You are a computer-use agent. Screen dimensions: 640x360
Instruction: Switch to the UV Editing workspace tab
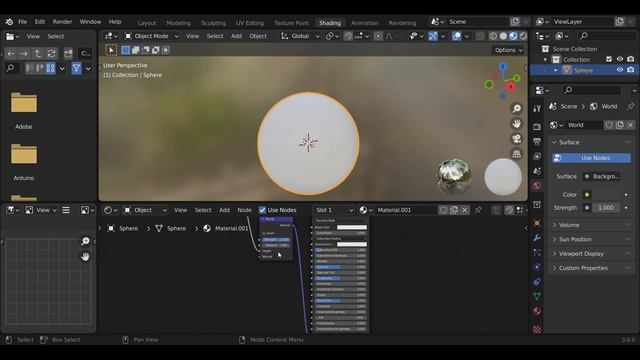pos(249,23)
